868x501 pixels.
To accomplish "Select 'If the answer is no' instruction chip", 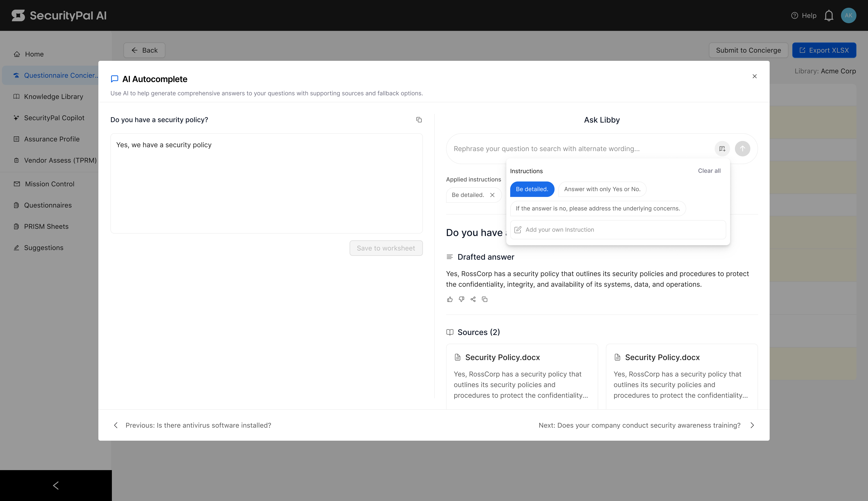I will (597, 209).
